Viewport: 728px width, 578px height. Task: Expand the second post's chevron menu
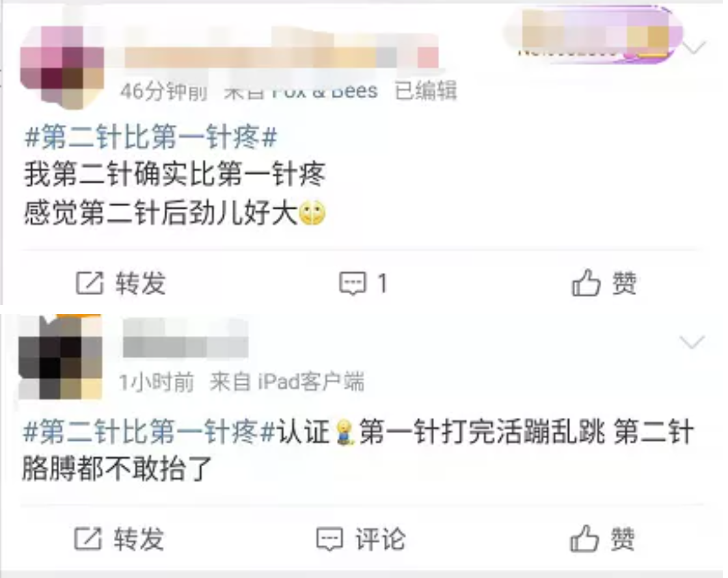pyautogui.click(x=692, y=342)
